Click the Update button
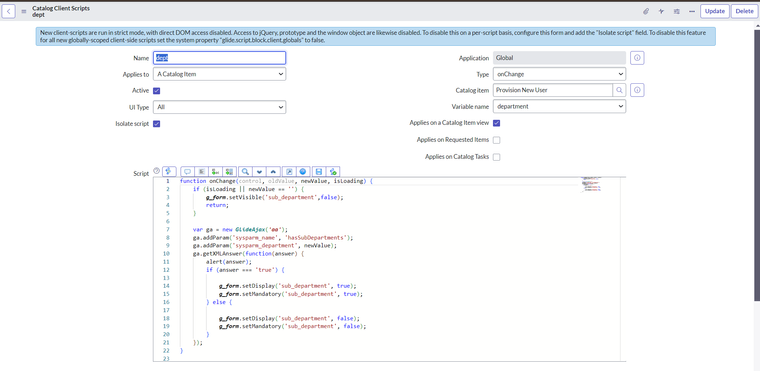Screen dimensions: 760x371 (x=714, y=11)
